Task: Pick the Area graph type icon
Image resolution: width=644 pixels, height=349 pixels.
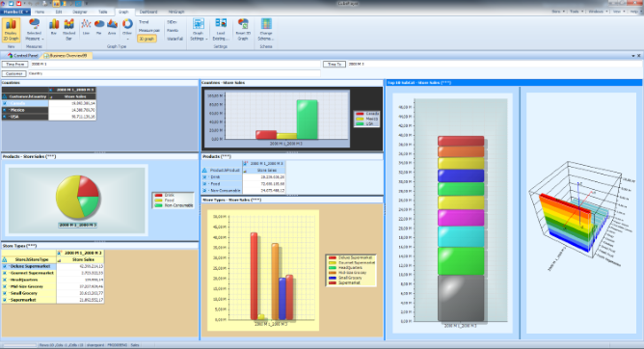Action: (x=112, y=28)
